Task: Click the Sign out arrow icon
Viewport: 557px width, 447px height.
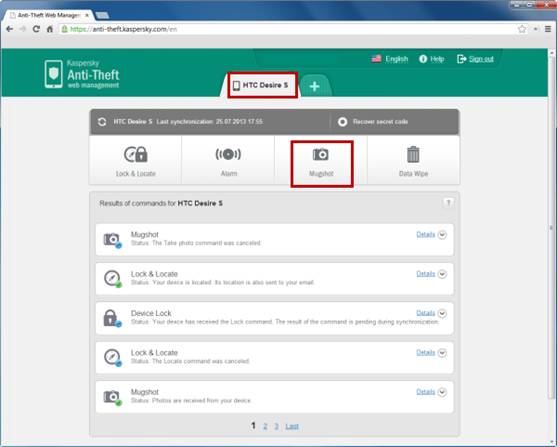Action: click(x=461, y=59)
